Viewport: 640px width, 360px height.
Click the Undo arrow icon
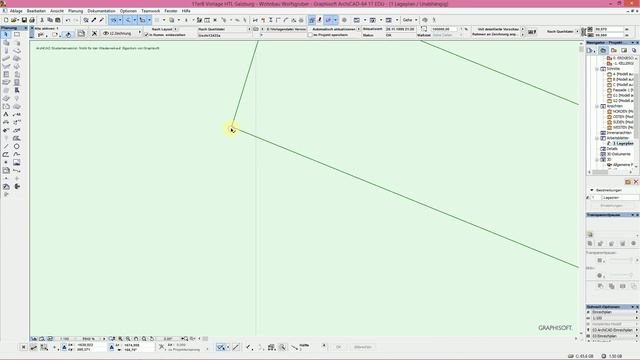point(68,20)
